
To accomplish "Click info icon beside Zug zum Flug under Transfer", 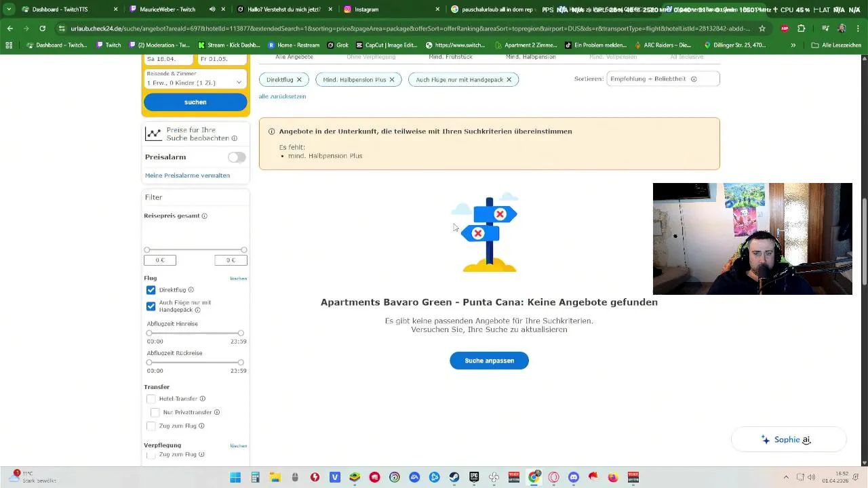I will click(x=201, y=426).
